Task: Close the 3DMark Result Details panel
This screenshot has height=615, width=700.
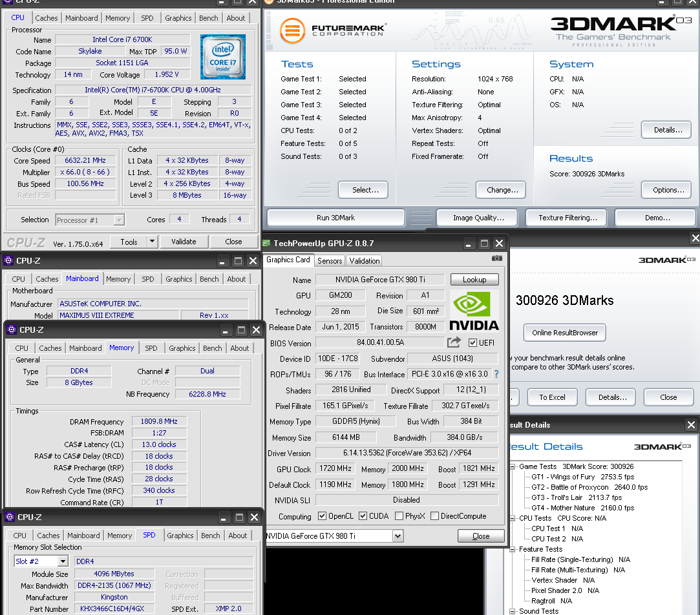Action: coord(691,425)
